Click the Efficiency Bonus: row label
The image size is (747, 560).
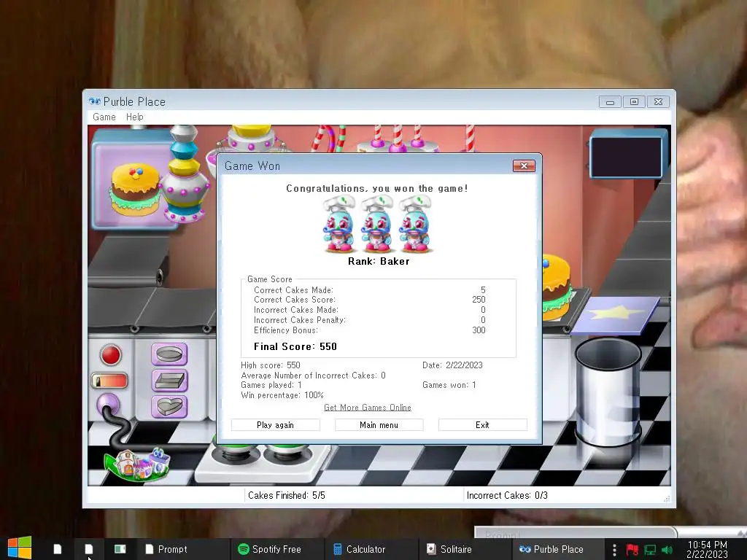point(286,330)
